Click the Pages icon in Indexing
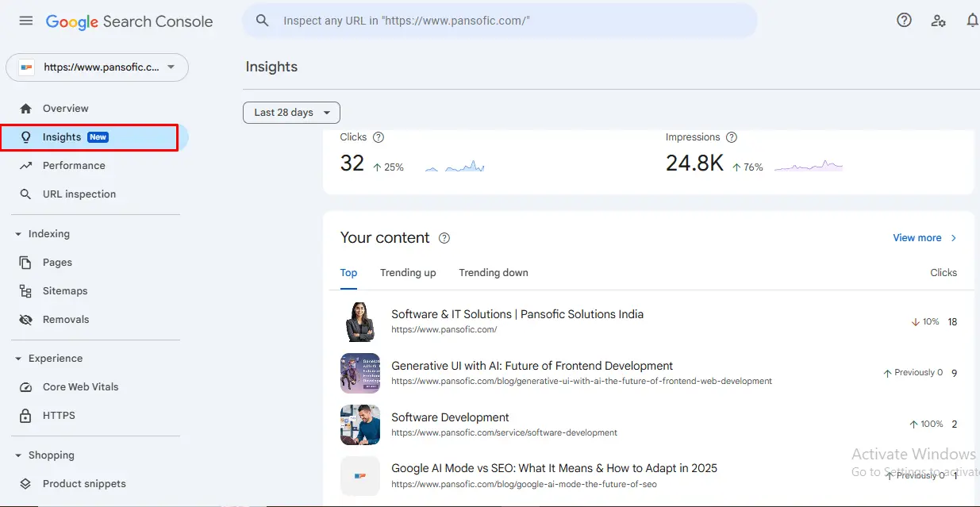980x507 pixels. (x=26, y=263)
